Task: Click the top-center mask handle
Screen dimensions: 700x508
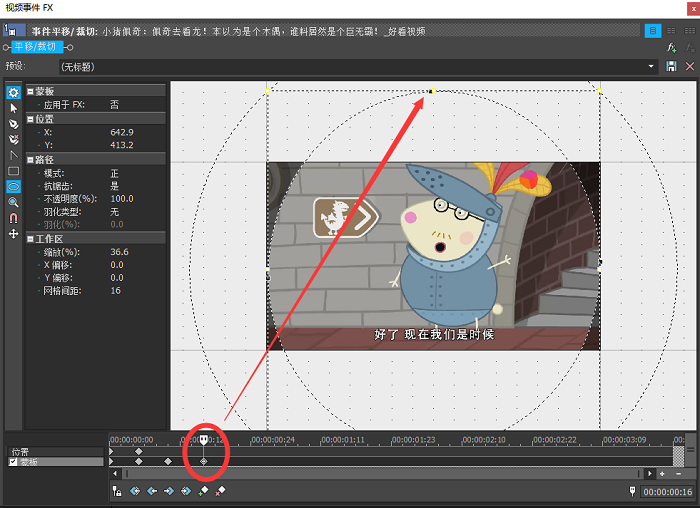Action: [x=433, y=91]
